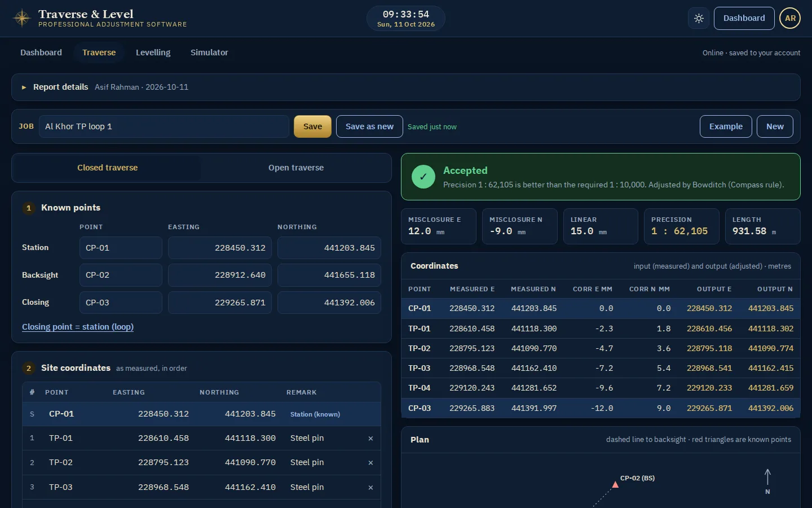Open the Dashboard navigation tab
Image resolution: width=812 pixels, height=508 pixels.
(x=41, y=52)
